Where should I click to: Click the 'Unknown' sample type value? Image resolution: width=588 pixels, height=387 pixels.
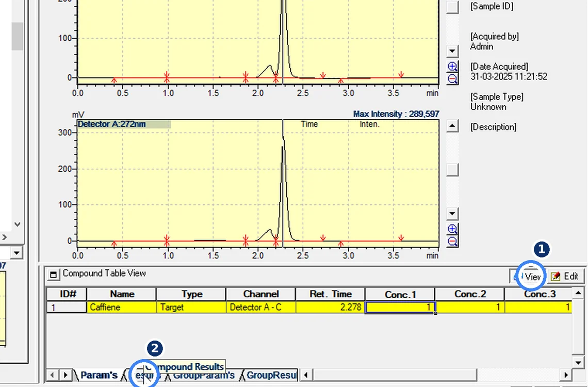point(488,107)
